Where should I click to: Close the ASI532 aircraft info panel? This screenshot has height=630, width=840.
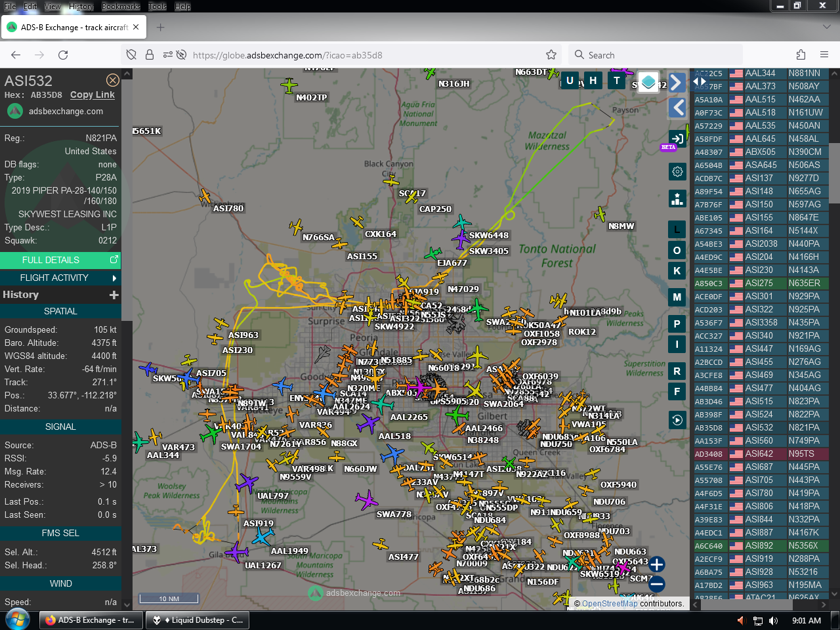click(113, 80)
